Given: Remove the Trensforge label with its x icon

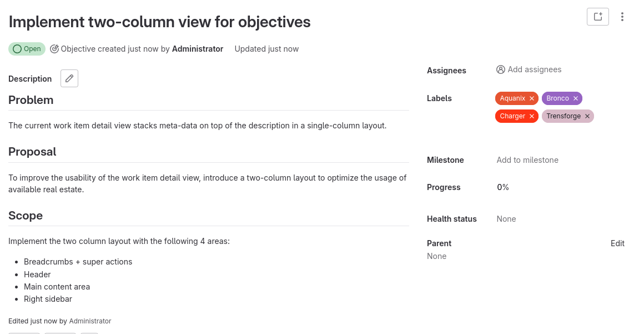Looking at the screenshot, I should 587,116.
